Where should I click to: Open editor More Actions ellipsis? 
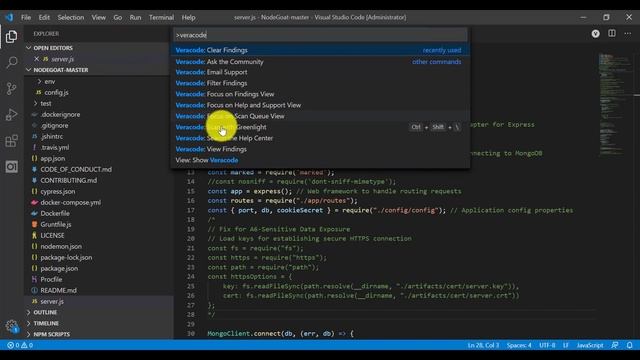click(x=628, y=33)
